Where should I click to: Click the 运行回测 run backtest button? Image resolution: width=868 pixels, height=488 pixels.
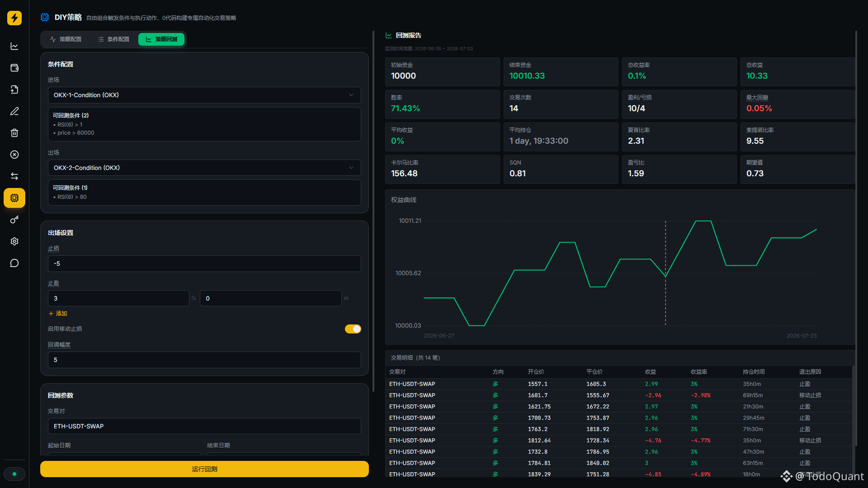204,469
